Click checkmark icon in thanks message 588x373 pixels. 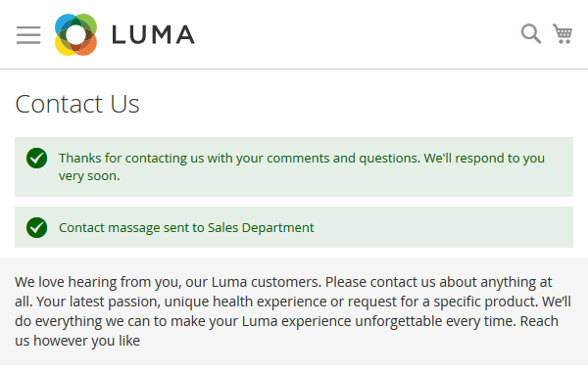tap(37, 158)
